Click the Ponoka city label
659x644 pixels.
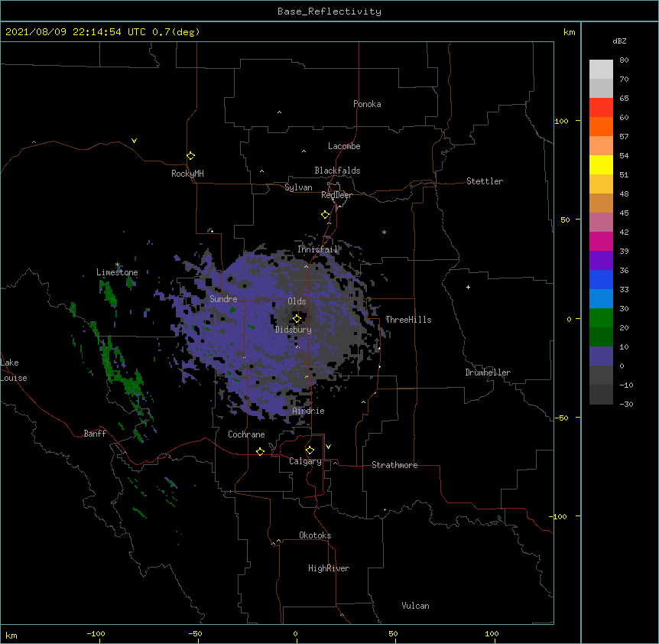coord(367,104)
